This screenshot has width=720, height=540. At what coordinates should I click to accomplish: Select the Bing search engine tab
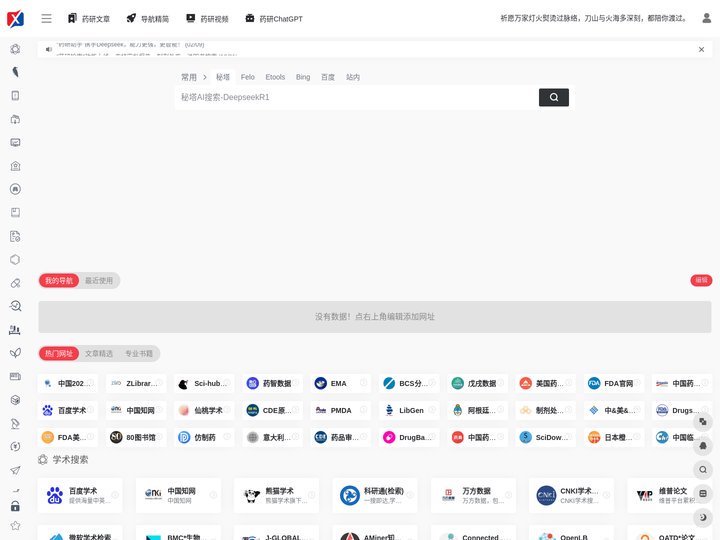303,77
